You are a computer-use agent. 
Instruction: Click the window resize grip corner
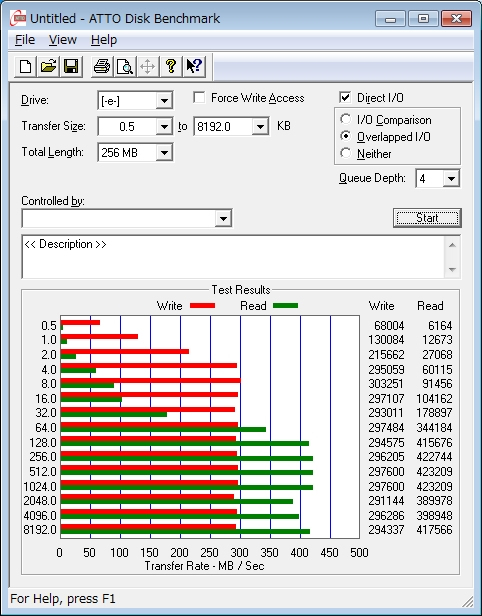(467, 601)
